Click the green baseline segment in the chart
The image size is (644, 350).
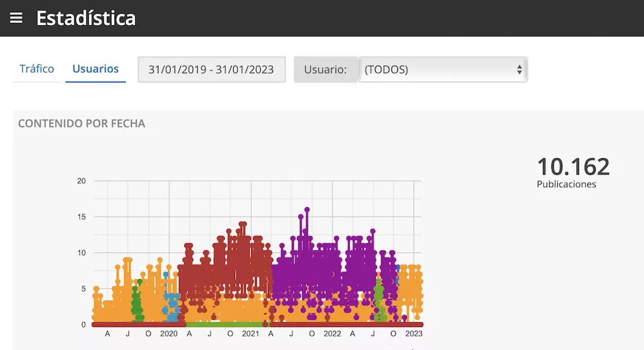coord(225,324)
